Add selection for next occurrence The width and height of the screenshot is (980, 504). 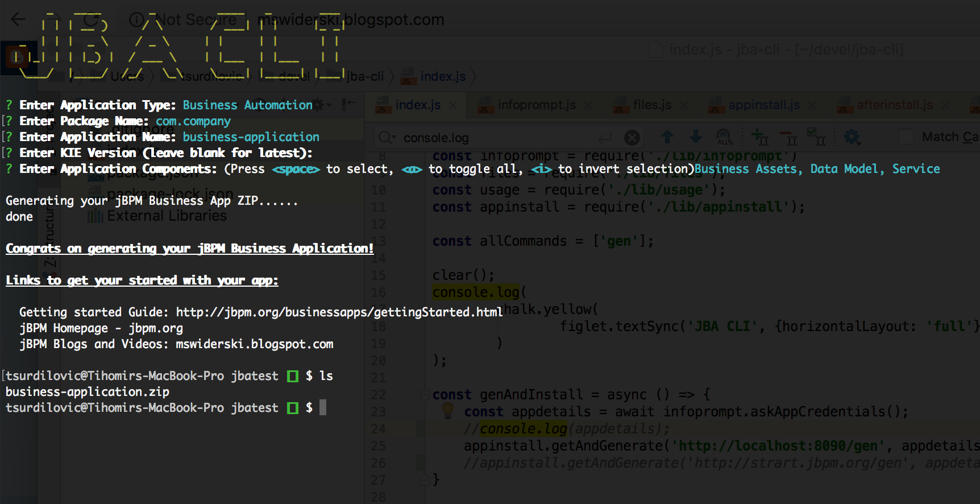759,137
